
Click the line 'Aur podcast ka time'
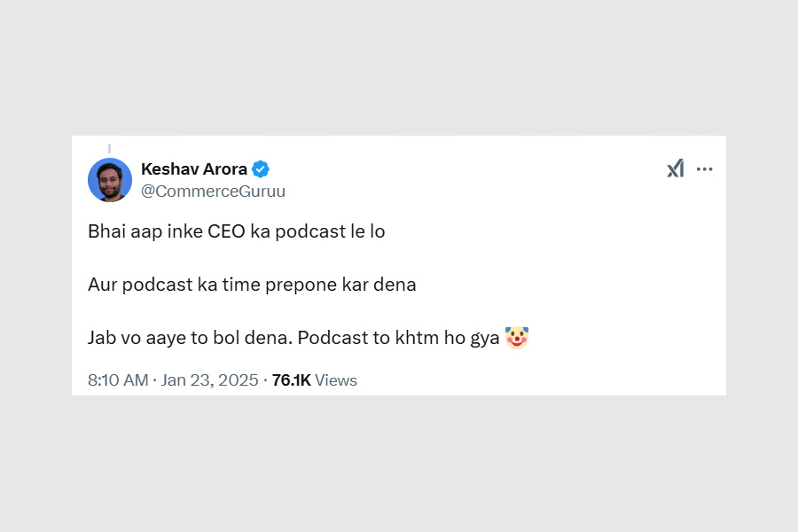point(252,285)
